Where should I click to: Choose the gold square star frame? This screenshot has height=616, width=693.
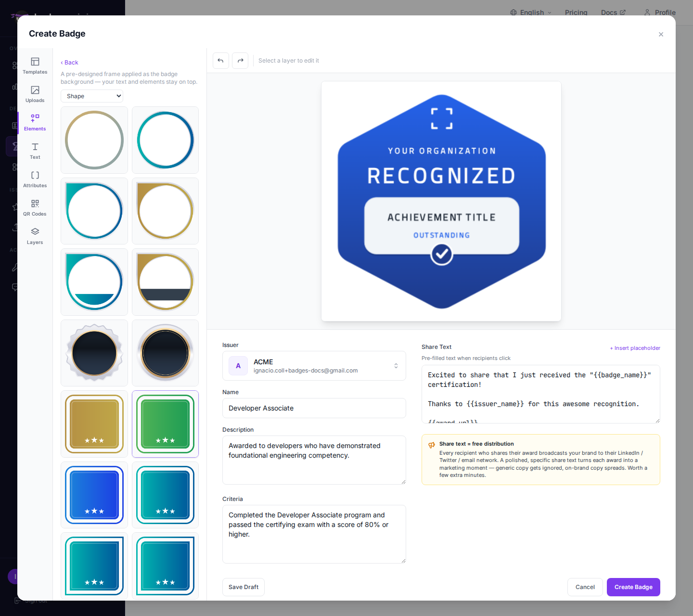click(x=94, y=424)
